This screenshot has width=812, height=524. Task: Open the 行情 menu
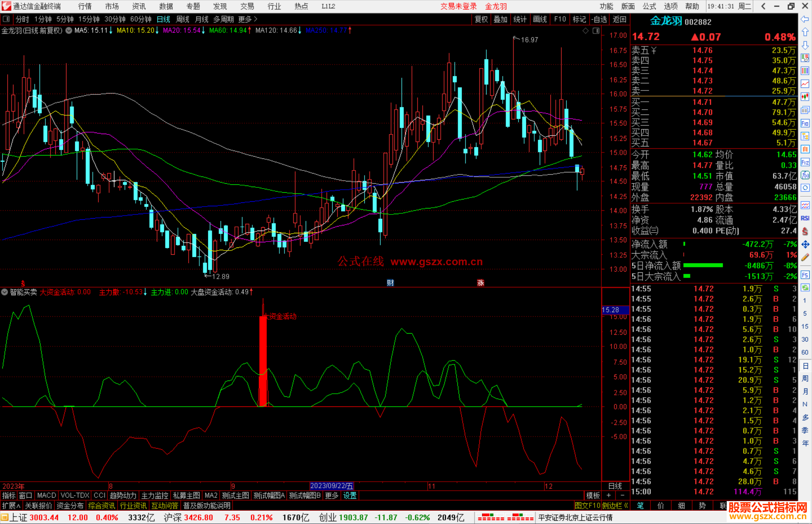tap(85, 6)
